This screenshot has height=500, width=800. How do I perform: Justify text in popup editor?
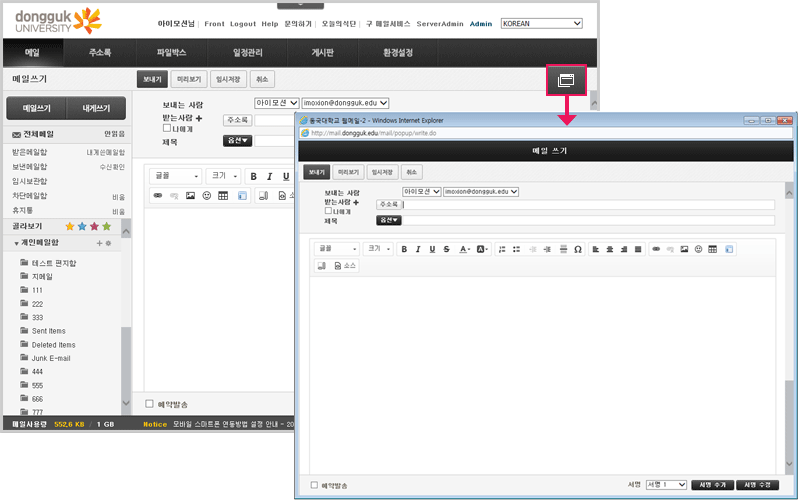[x=638, y=249]
